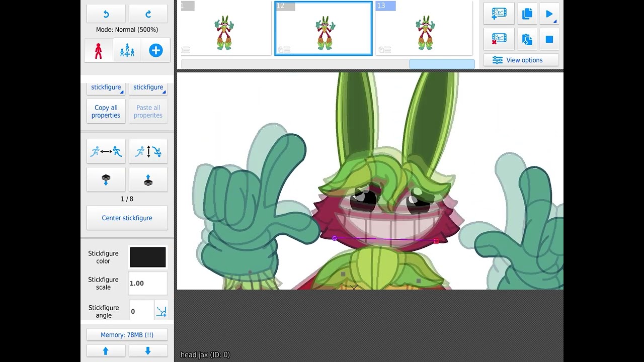Click the Memory: 78MB button

pos(127,335)
